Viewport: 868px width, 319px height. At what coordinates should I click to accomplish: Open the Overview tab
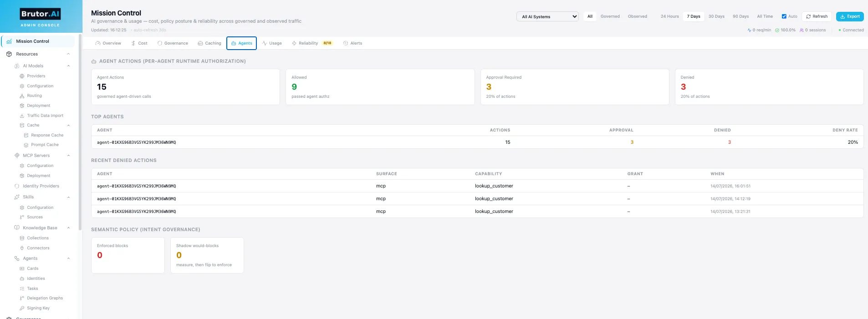[x=108, y=43]
